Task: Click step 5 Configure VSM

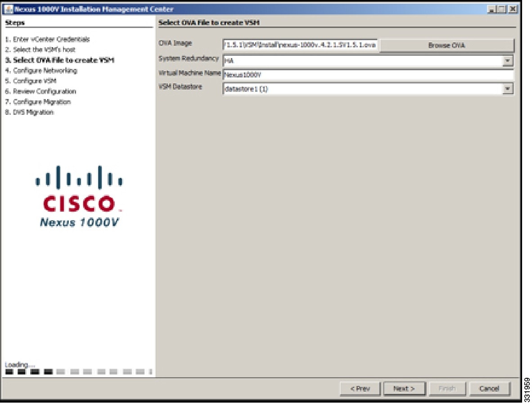Action: coord(31,81)
